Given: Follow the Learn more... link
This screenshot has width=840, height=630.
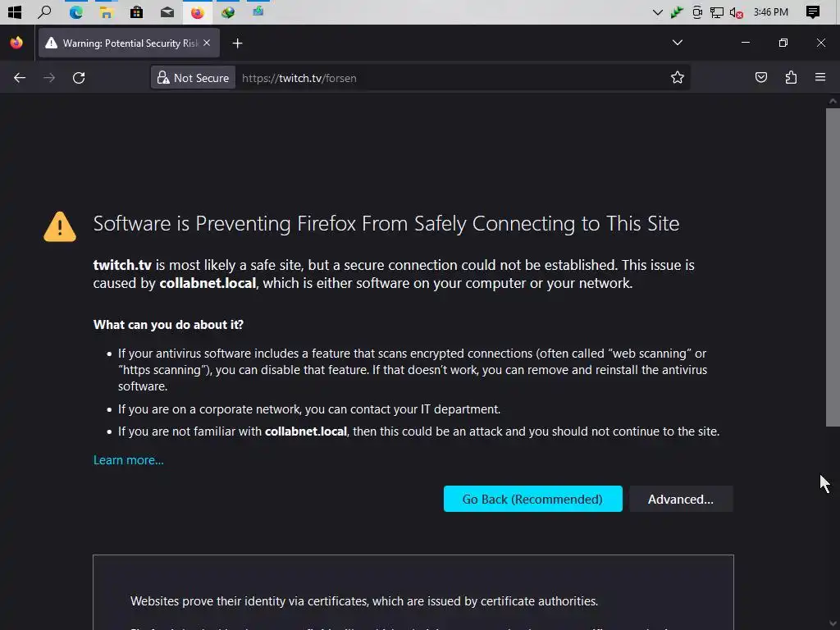Looking at the screenshot, I should (x=129, y=460).
